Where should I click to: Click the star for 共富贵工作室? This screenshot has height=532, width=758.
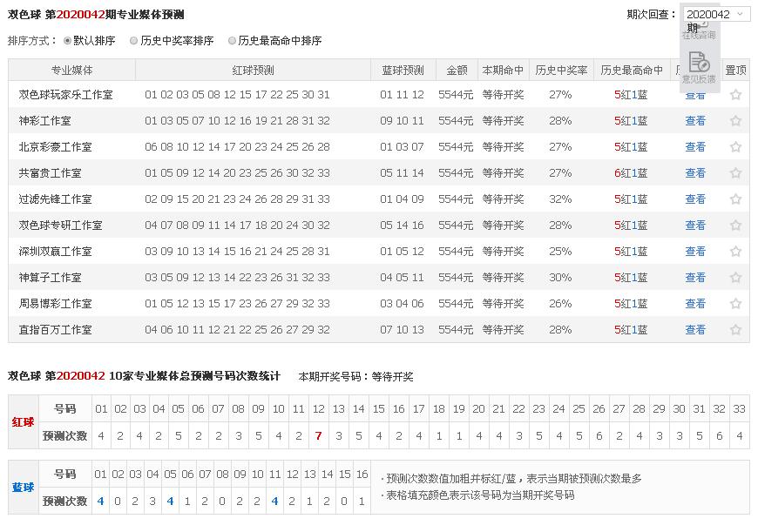pyautogui.click(x=735, y=173)
